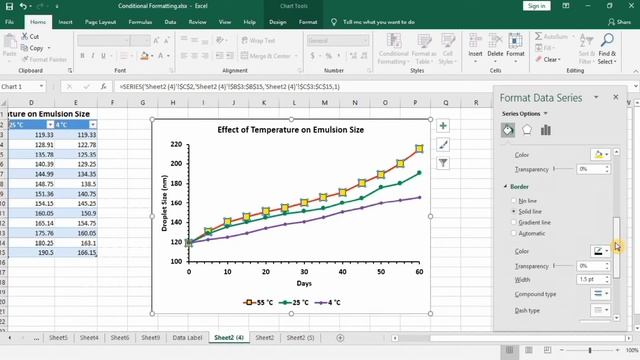The image size is (640, 360).
Task: Open the Format Data Series task pane options arrow
Action: (596, 97)
